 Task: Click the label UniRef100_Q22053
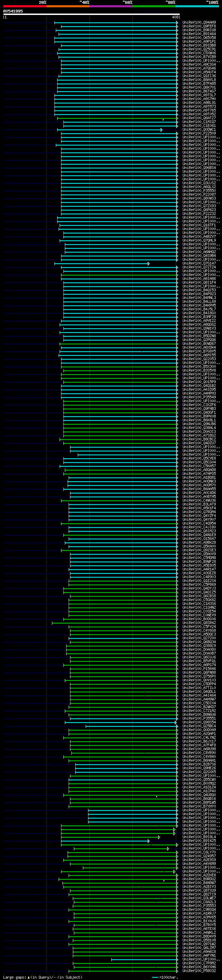tap(199, 359)
